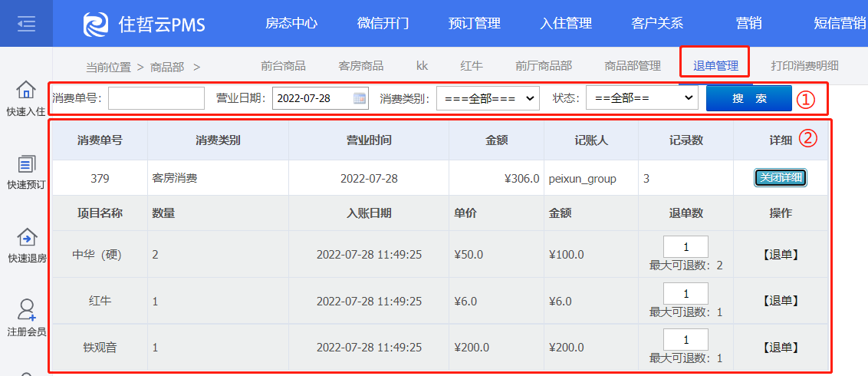Open 快速预订 document icon
This screenshot has height=376, width=868.
tap(26, 164)
